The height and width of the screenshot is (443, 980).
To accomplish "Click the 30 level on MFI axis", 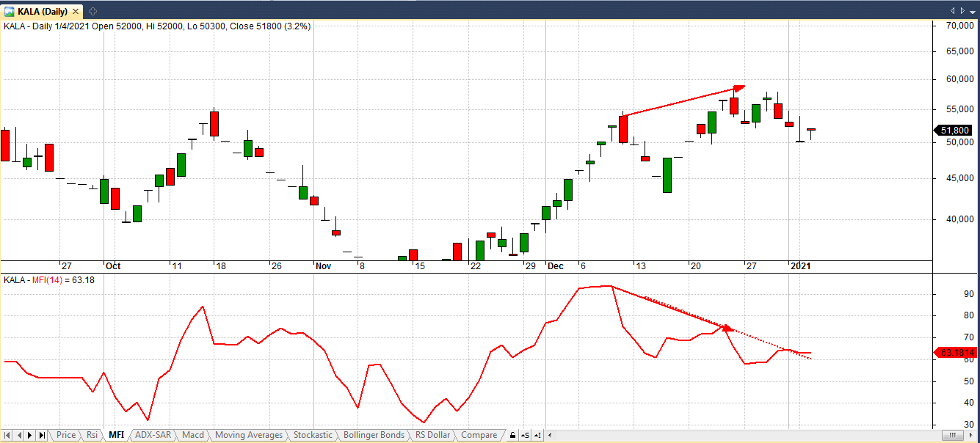I will 968,425.
